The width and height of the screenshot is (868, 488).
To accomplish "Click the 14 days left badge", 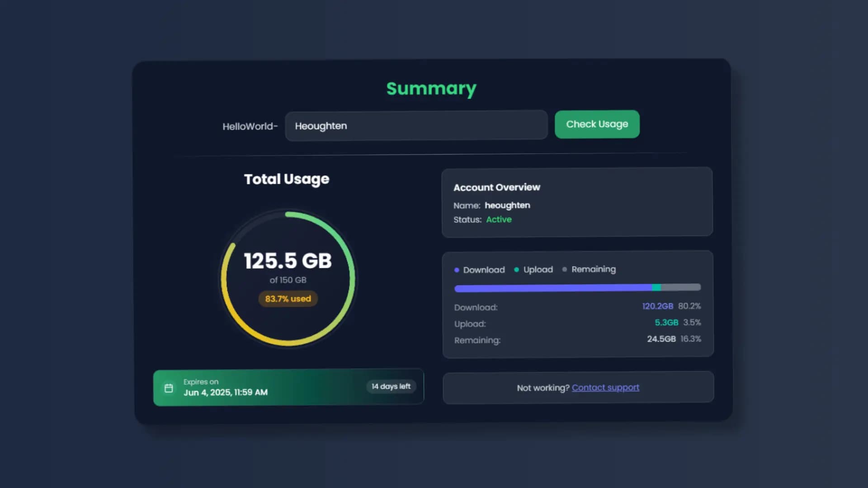I will [x=391, y=386].
